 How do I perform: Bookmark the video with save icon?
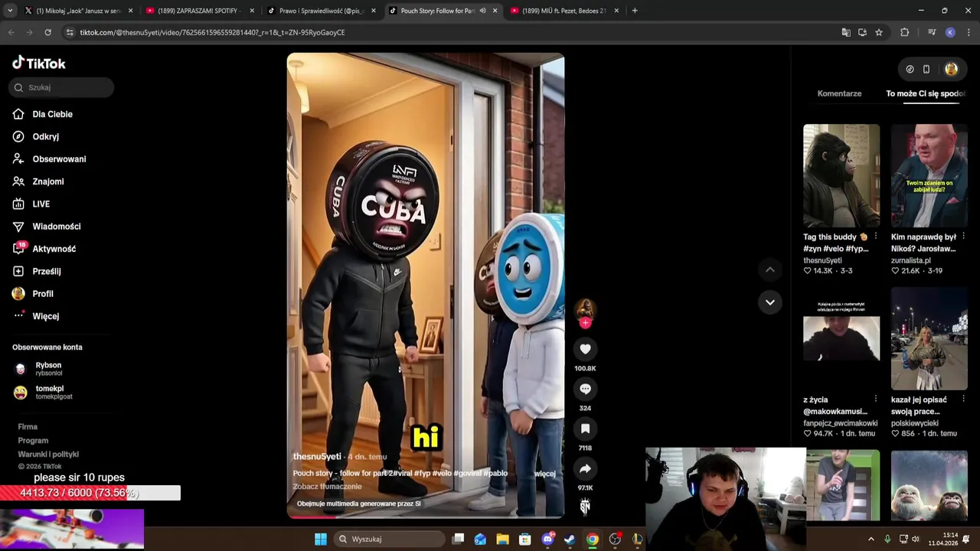585,429
